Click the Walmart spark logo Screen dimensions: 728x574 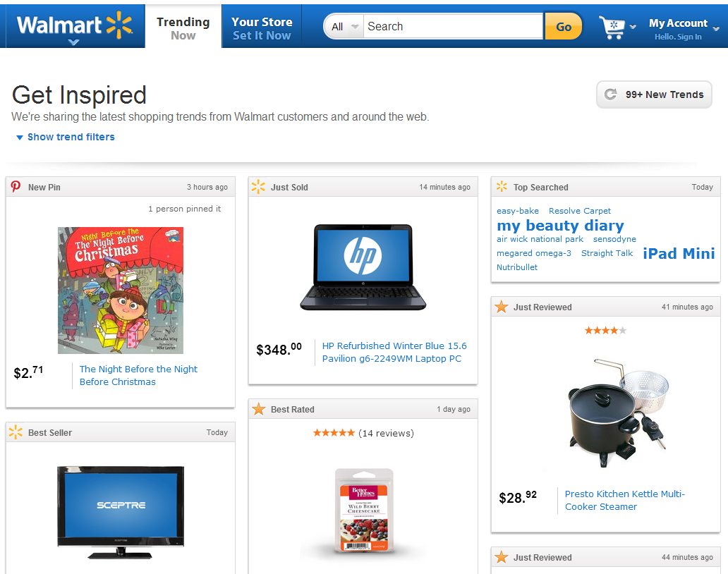click(119, 25)
